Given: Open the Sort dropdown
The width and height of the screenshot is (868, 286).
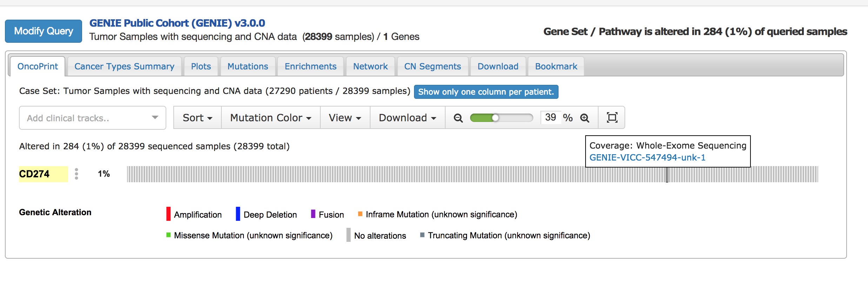Looking at the screenshot, I should 198,118.
